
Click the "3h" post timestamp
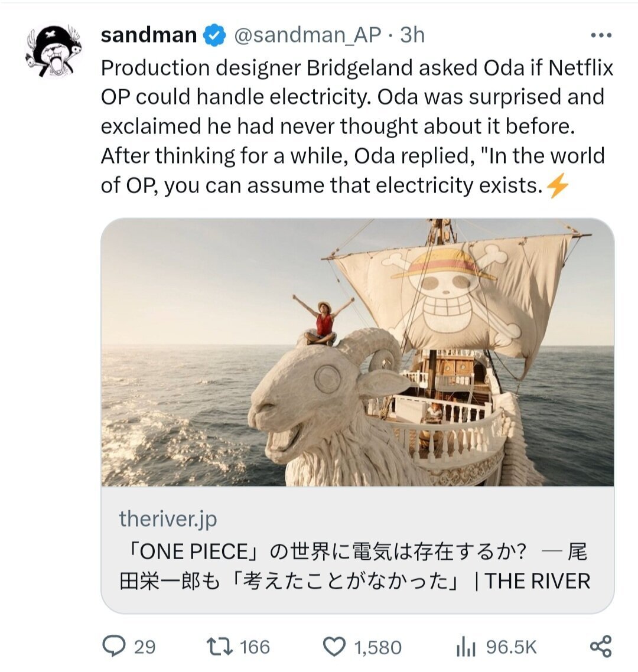coord(412,35)
